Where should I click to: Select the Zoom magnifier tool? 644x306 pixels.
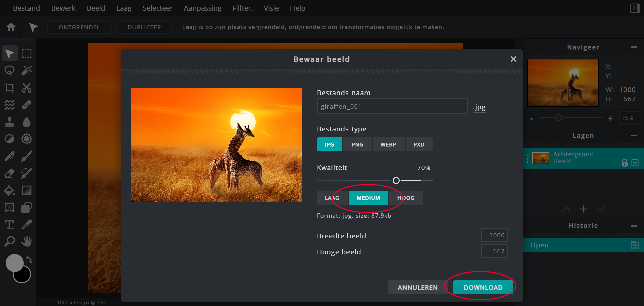[9, 241]
